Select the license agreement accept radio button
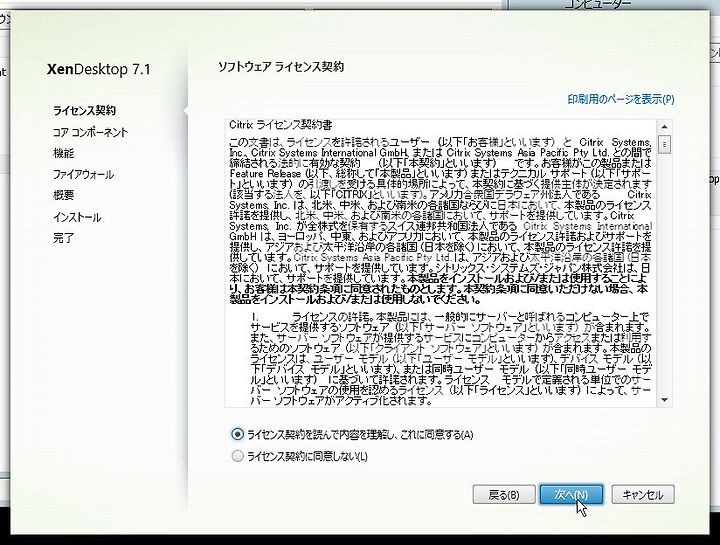 (x=237, y=434)
